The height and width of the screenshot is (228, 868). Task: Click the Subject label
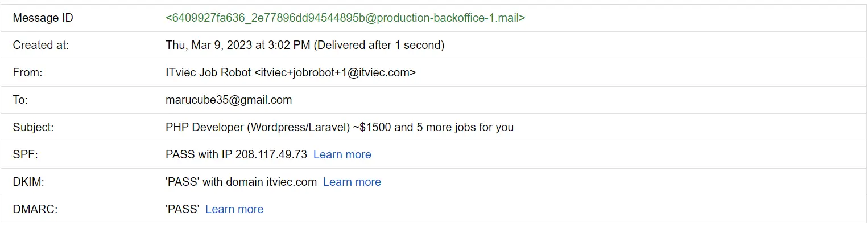33,127
